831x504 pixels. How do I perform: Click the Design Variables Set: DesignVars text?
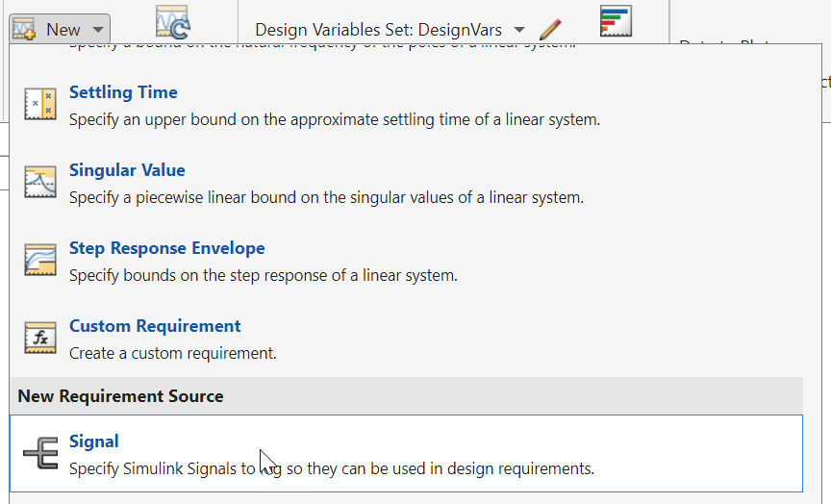(x=378, y=30)
